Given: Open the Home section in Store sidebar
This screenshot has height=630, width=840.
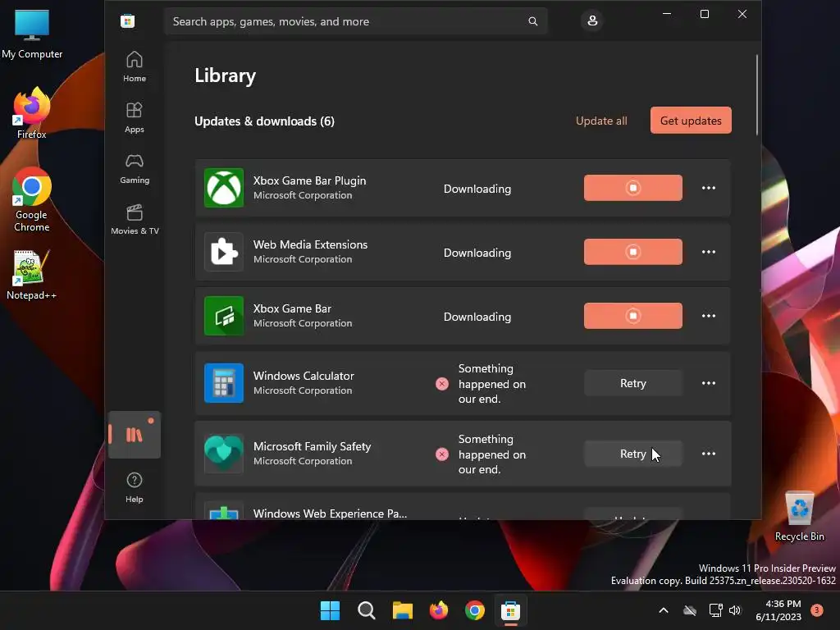Looking at the screenshot, I should pyautogui.click(x=135, y=66).
